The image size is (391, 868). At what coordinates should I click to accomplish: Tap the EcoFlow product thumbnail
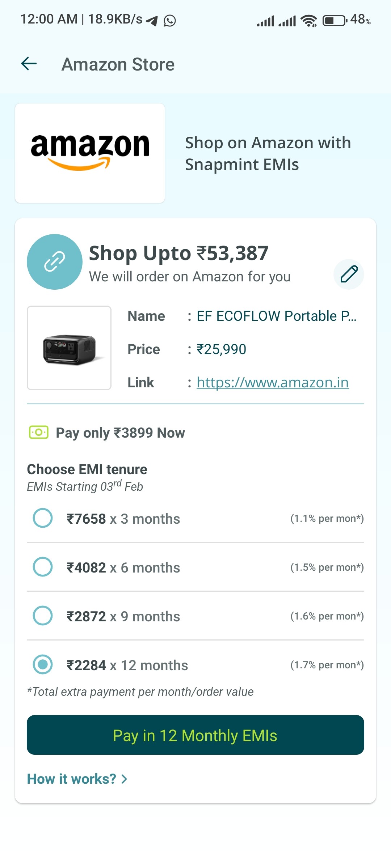pos(69,348)
